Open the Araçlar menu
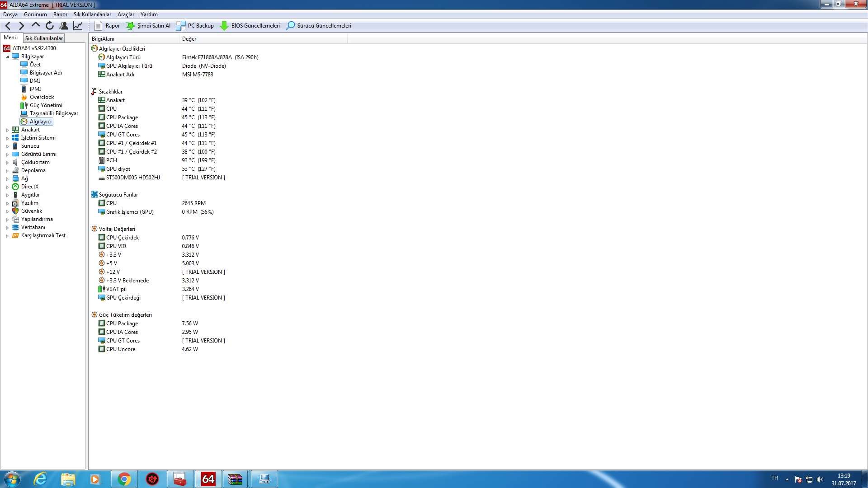This screenshot has height=488, width=868. click(x=126, y=14)
